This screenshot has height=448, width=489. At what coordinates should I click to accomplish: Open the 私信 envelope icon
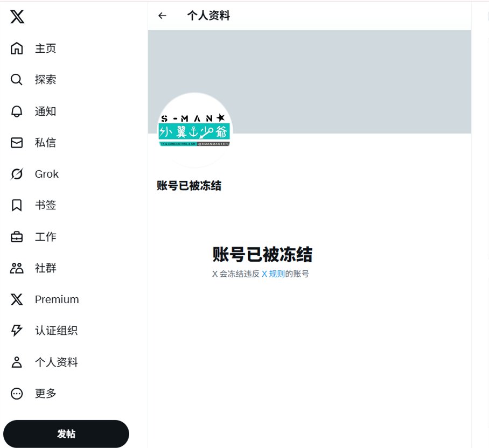point(17,143)
